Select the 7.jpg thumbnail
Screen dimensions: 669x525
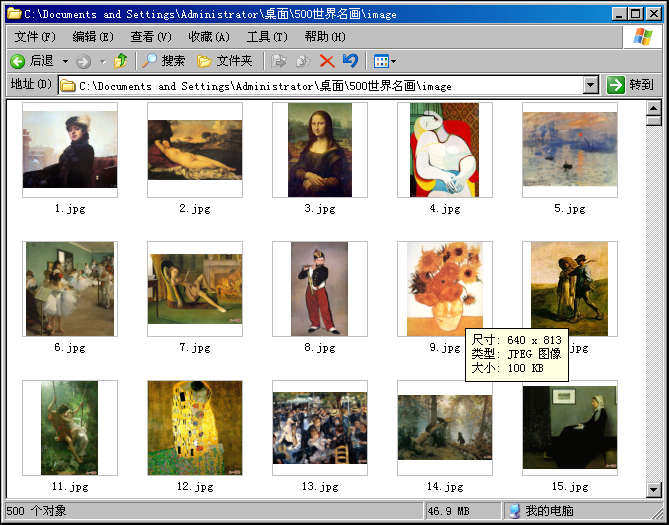(x=195, y=289)
